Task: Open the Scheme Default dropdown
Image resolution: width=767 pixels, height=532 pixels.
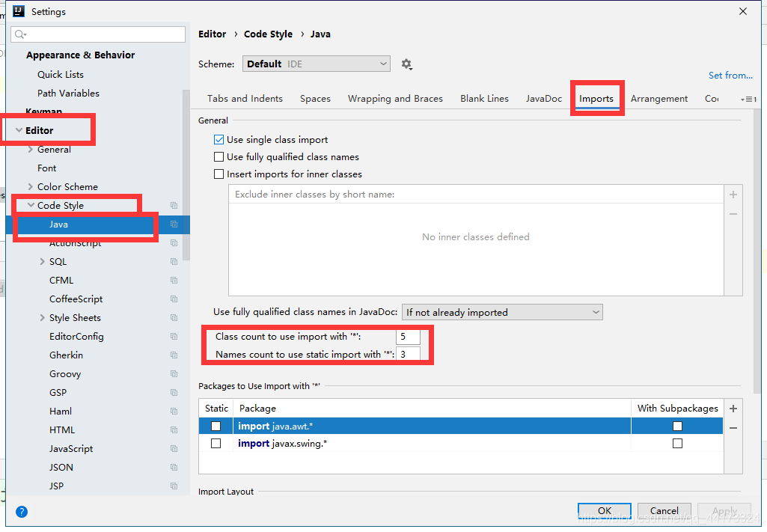Action: [x=316, y=64]
